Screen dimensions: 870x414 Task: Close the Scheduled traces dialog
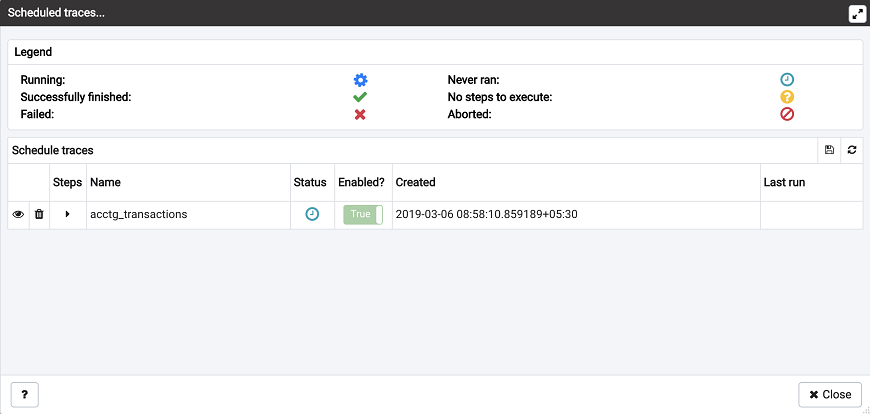pyautogui.click(x=830, y=395)
